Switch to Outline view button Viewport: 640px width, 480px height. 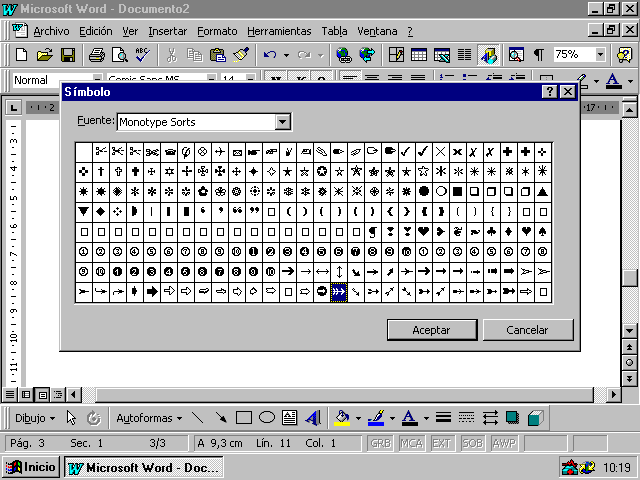[58, 394]
